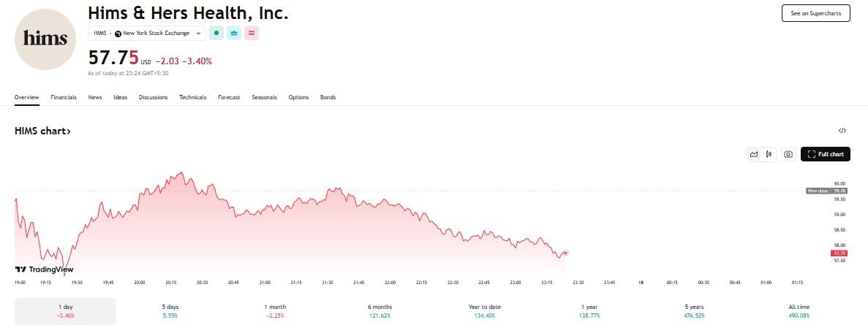868x333 pixels.
Task: Take a chart snapshot with camera icon
Action: point(788,154)
